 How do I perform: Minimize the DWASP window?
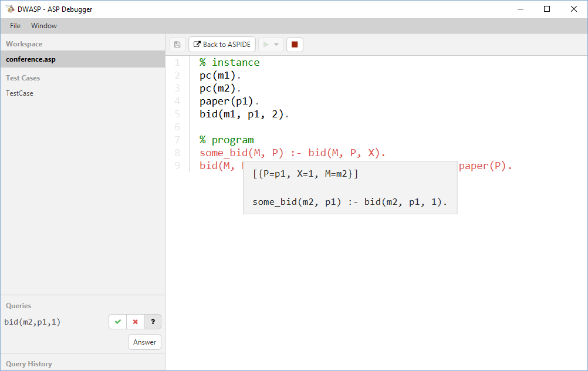(x=521, y=9)
